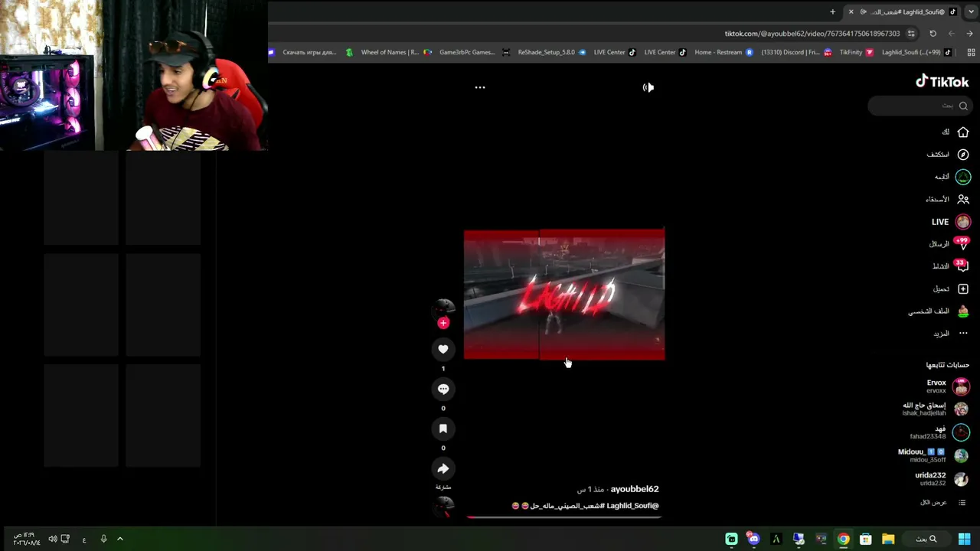Screen dimensions: 980x551
Task: Open the third sidebar avatar item
Action: click(962, 177)
